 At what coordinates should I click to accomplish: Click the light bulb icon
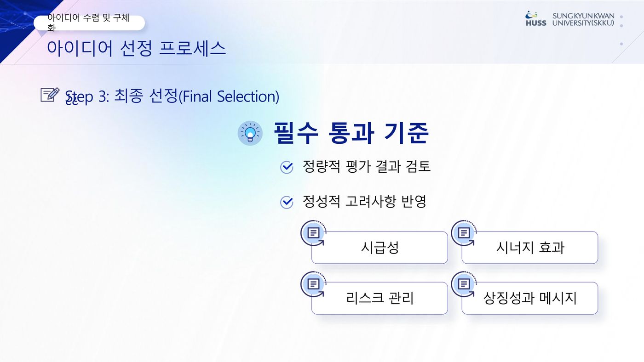[x=250, y=133]
